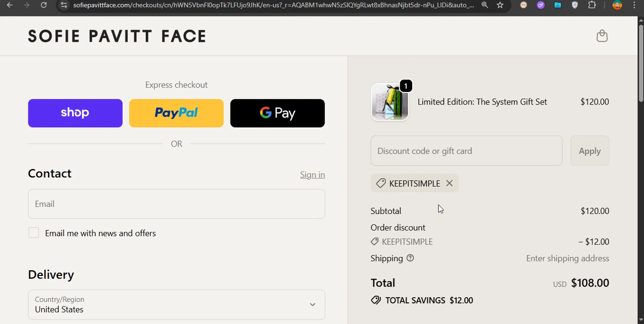Click the item quantity badge showing 1

(x=406, y=86)
